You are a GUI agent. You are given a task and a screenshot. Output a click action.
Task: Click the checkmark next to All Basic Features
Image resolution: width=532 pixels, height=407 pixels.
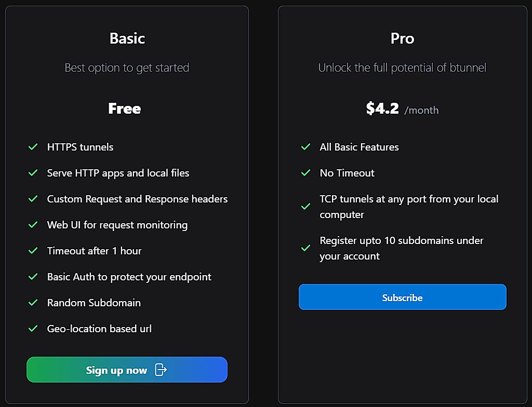pyautogui.click(x=305, y=147)
